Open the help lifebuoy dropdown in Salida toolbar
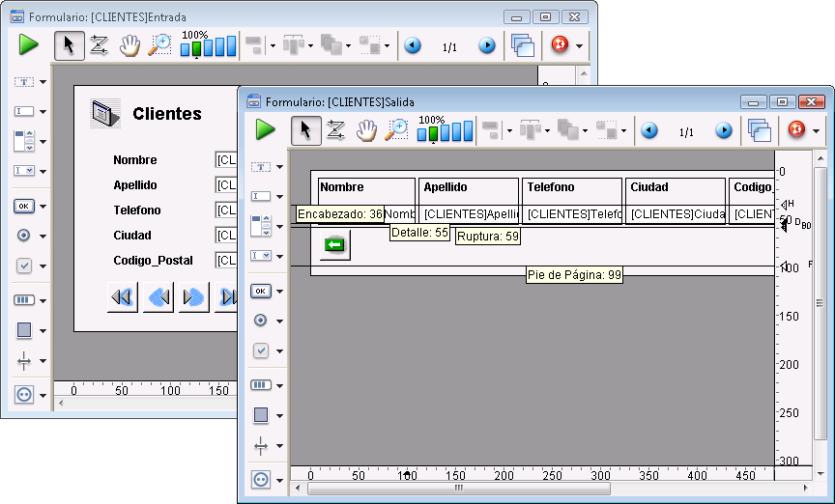 [818, 131]
